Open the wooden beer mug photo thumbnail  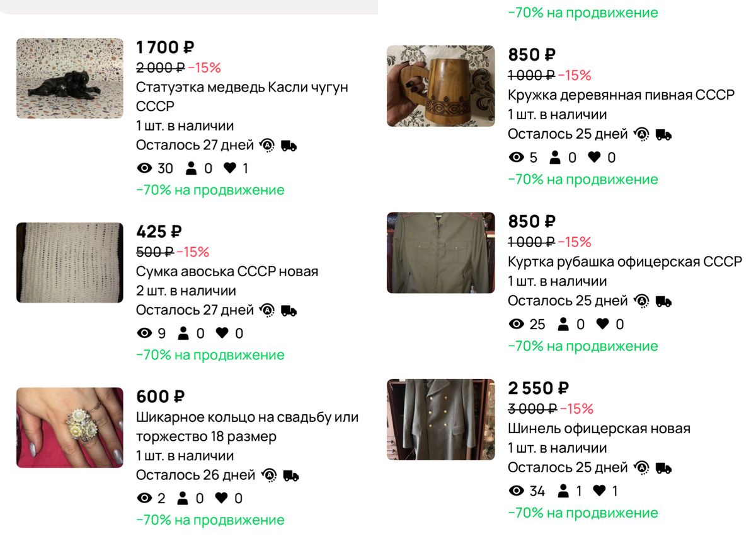440,86
